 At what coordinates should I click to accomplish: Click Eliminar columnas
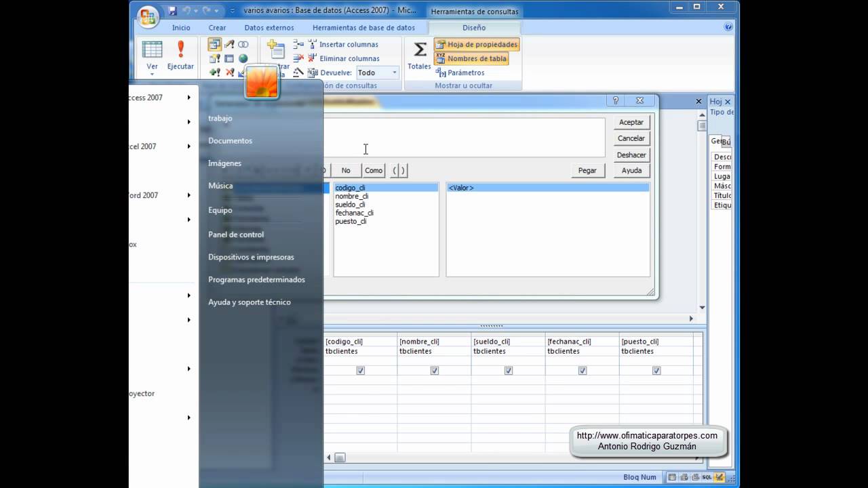pyautogui.click(x=344, y=58)
